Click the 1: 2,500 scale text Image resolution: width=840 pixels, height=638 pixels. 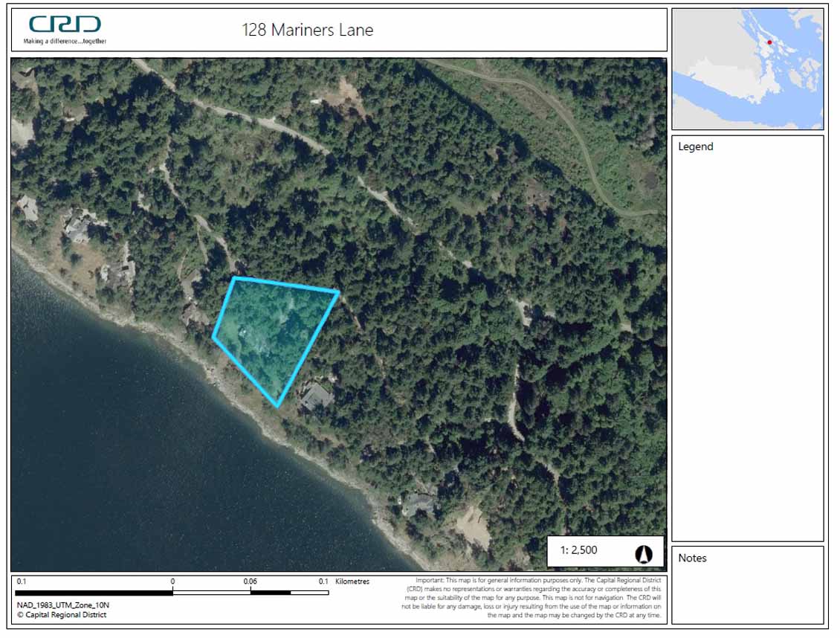[578, 551]
